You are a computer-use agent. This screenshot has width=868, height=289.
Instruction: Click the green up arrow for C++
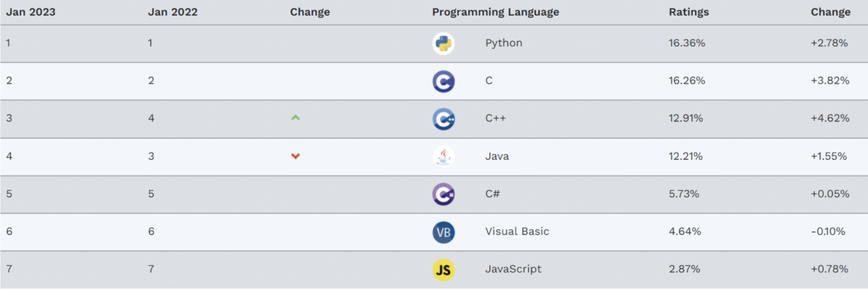tap(295, 118)
